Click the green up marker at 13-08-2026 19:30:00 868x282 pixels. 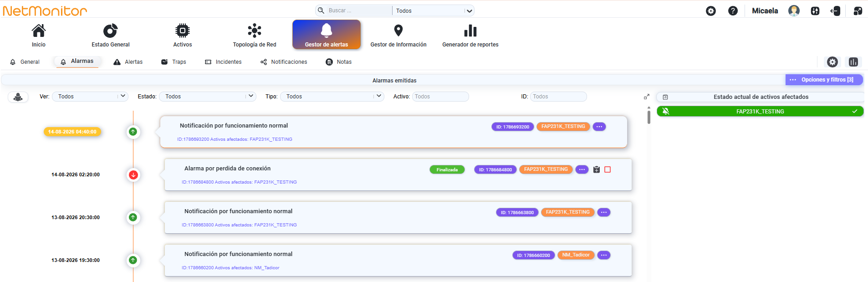(133, 260)
